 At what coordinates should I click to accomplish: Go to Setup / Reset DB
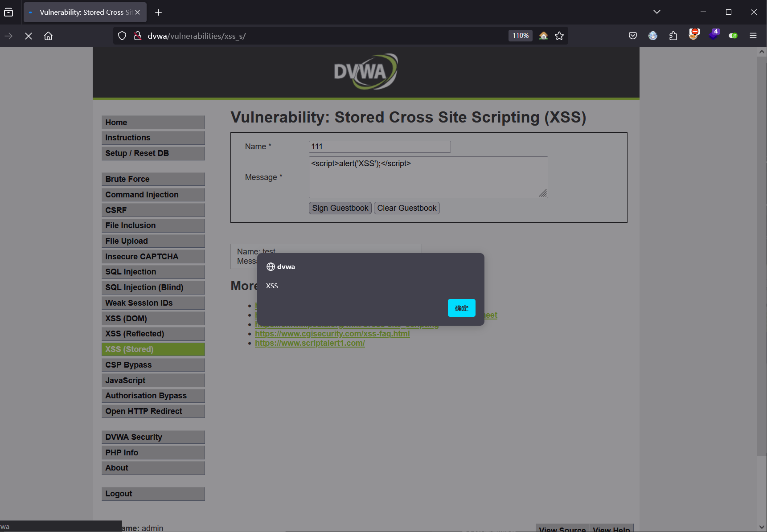(x=153, y=153)
